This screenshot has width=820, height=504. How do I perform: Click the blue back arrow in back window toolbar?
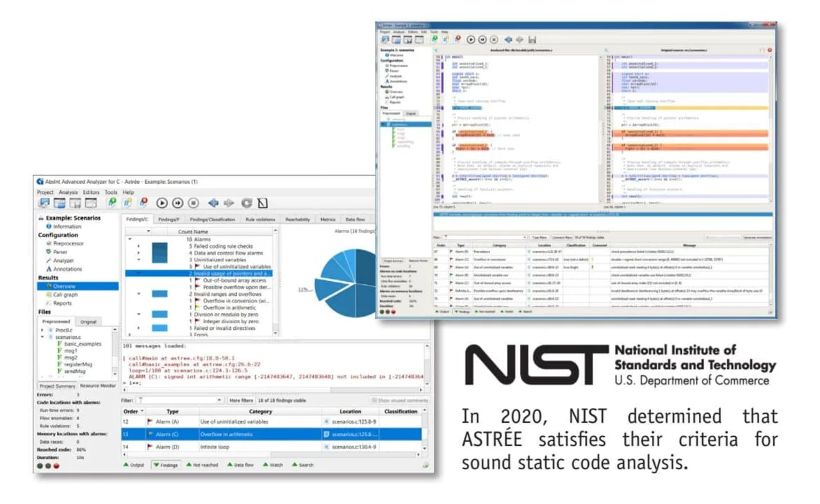509,39
